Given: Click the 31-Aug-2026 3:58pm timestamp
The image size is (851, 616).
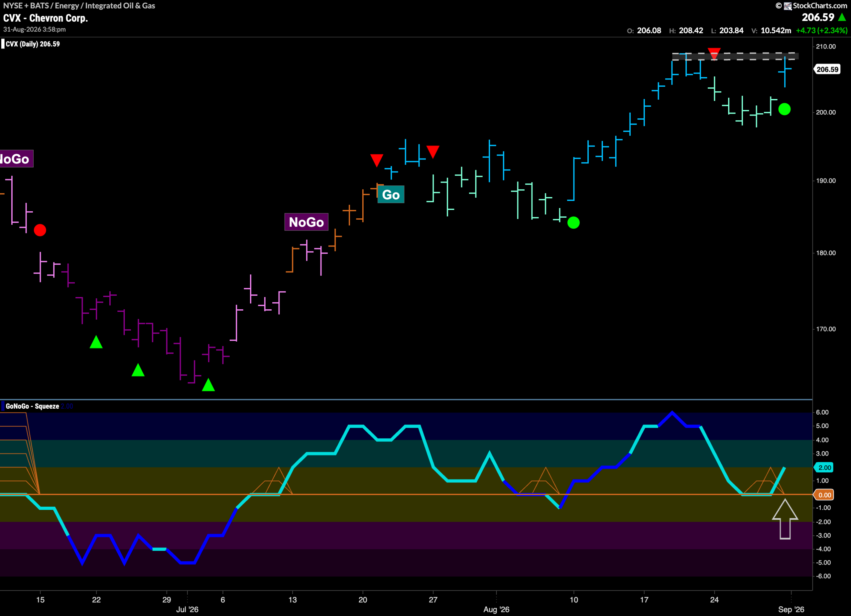Looking at the screenshot, I should pyautogui.click(x=35, y=29).
